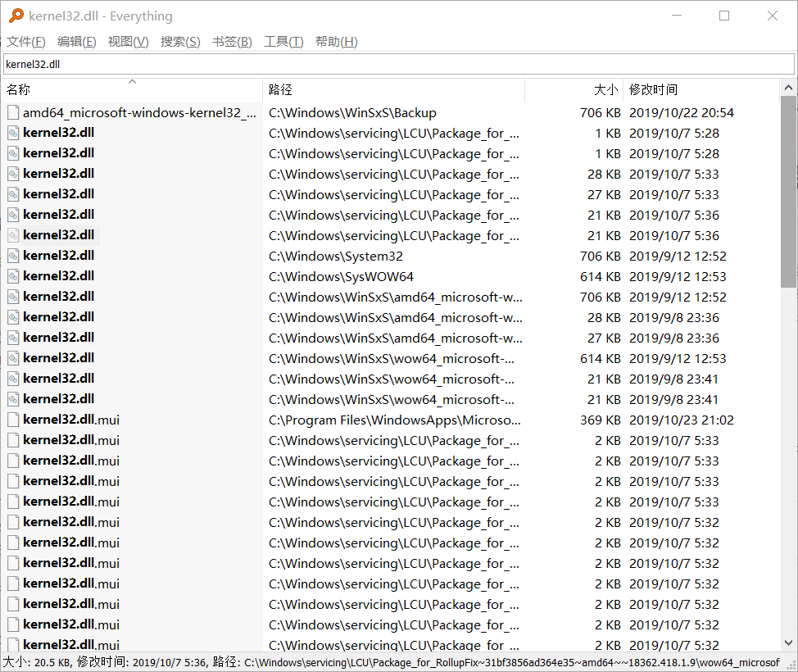Click the scrollbar up arrow
The image size is (798, 672).
(x=788, y=88)
